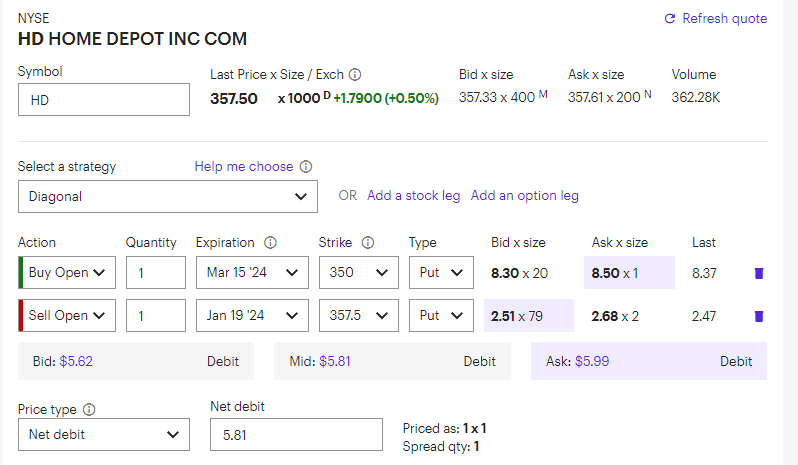
Task: Delete the Buy Open leg with trash icon
Action: [758, 273]
